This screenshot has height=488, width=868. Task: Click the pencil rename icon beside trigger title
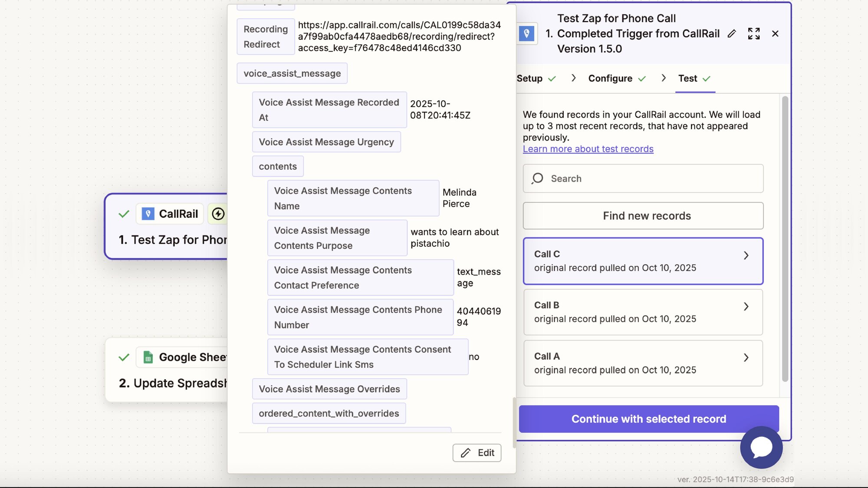click(x=732, y=34)
